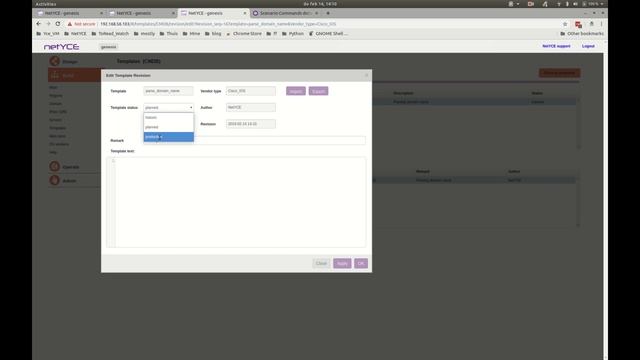Screen dimensions: 640x360
Task: Choose the first option in status list
Action: [x=168, y=118]
